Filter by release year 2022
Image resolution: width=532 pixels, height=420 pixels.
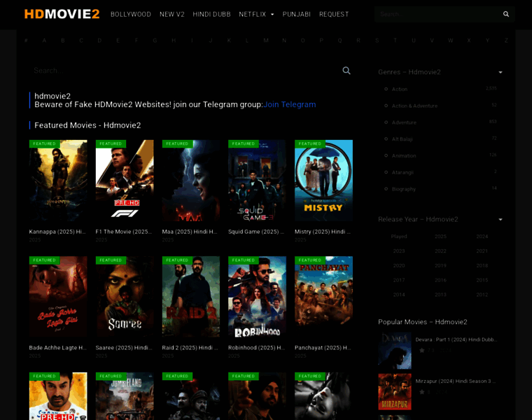440,251
